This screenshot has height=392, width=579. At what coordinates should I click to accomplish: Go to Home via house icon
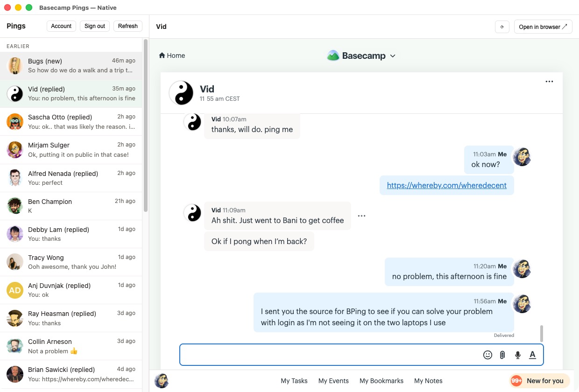click(x=172, y=56)
